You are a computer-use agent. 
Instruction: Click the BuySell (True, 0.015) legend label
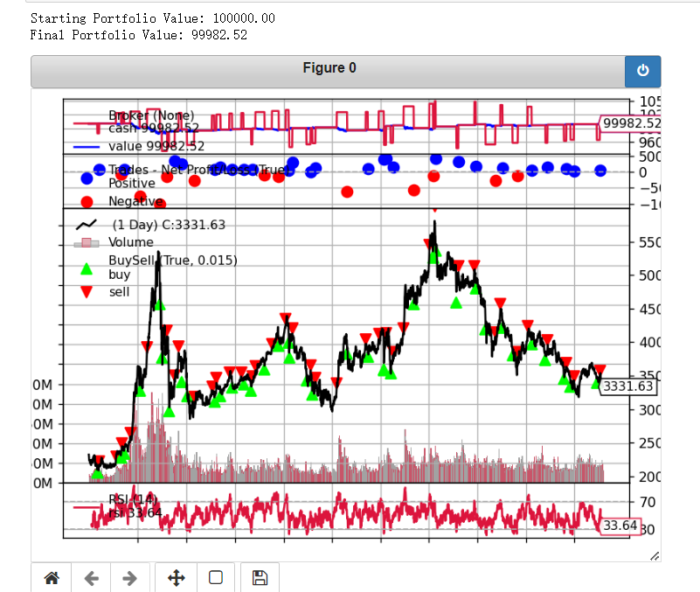tap(173, 260)
